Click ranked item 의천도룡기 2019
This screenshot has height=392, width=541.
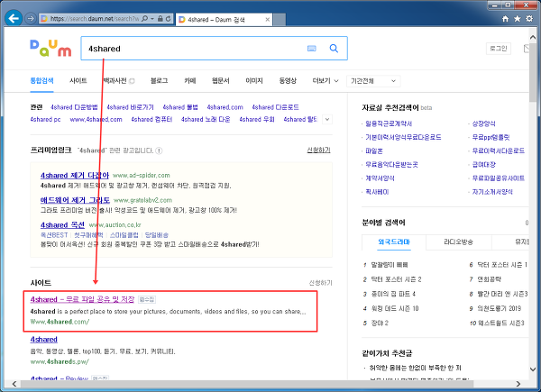click(499, 308)
